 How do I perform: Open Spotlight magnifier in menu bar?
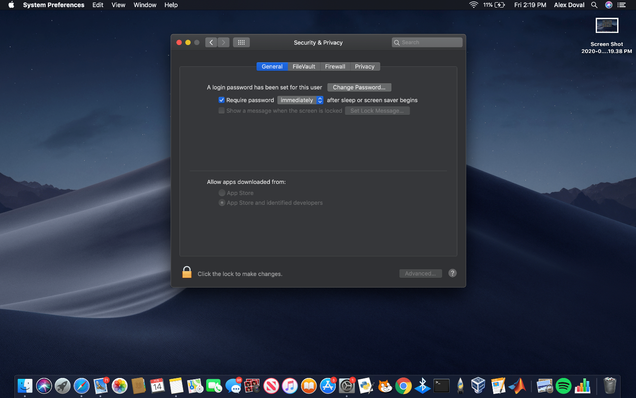coord(594,5)
